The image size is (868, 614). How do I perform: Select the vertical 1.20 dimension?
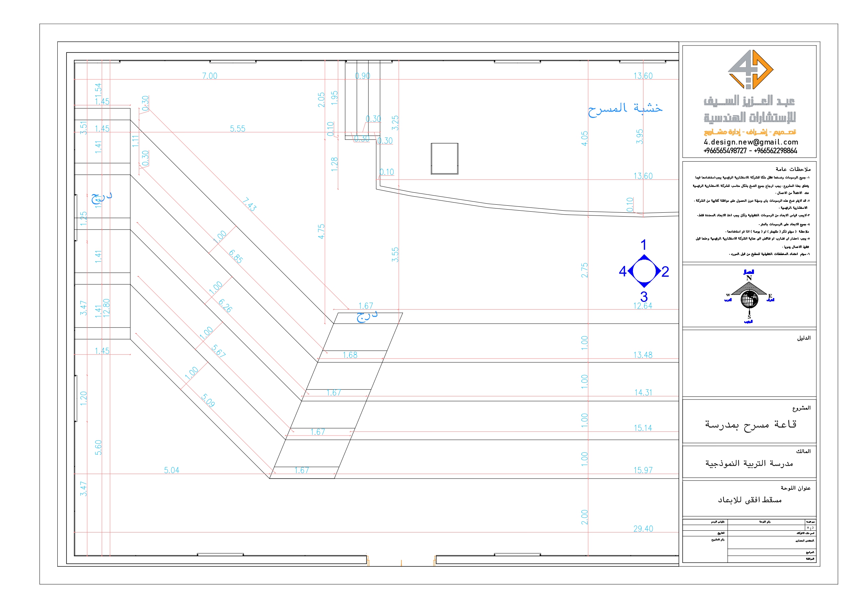[84, 399]
